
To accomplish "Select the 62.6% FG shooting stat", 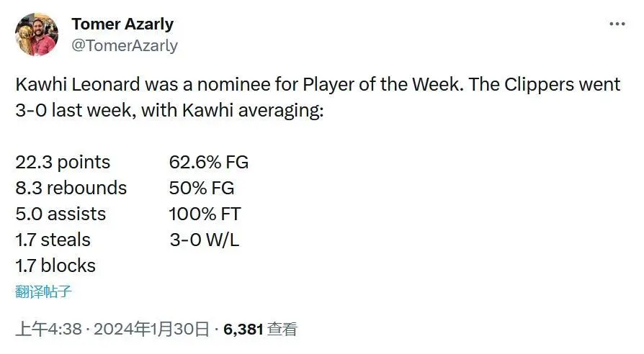I will (209, 163).
